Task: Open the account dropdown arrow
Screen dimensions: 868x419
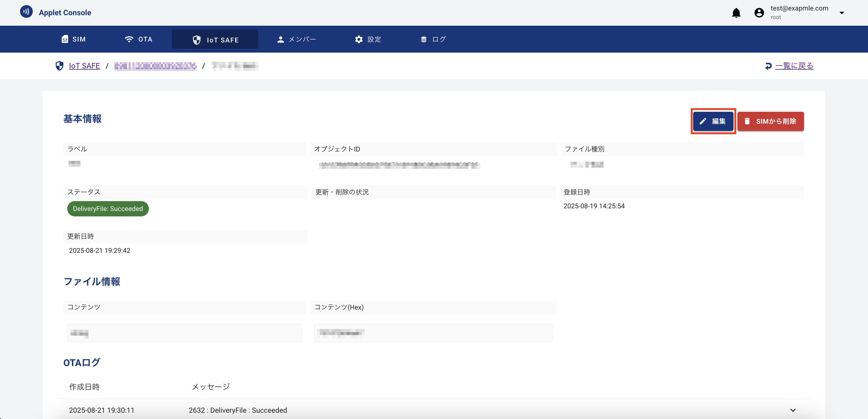Action: (842, 13)
